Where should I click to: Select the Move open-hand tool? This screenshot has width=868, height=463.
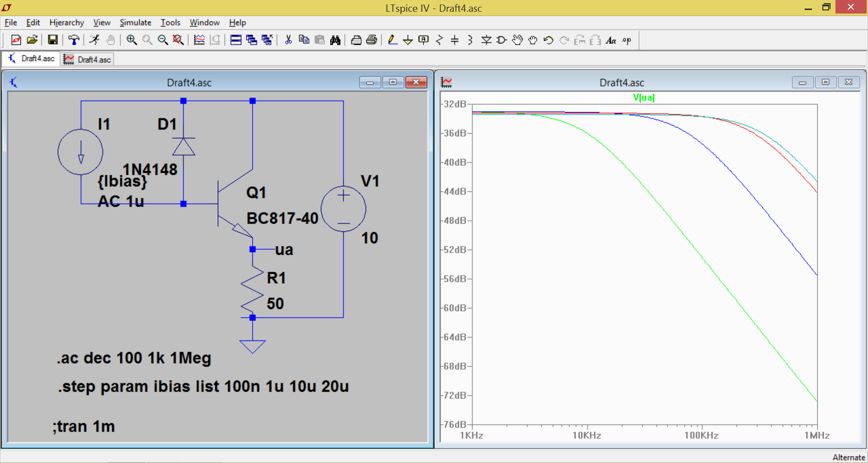point(518,40)
